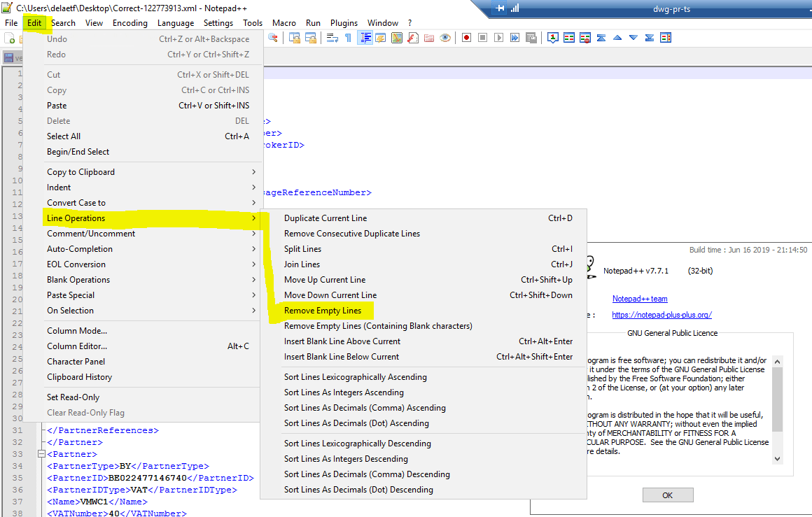
Task: Toggle Compare navigation bar icon
Action: (x=666, y=38)
